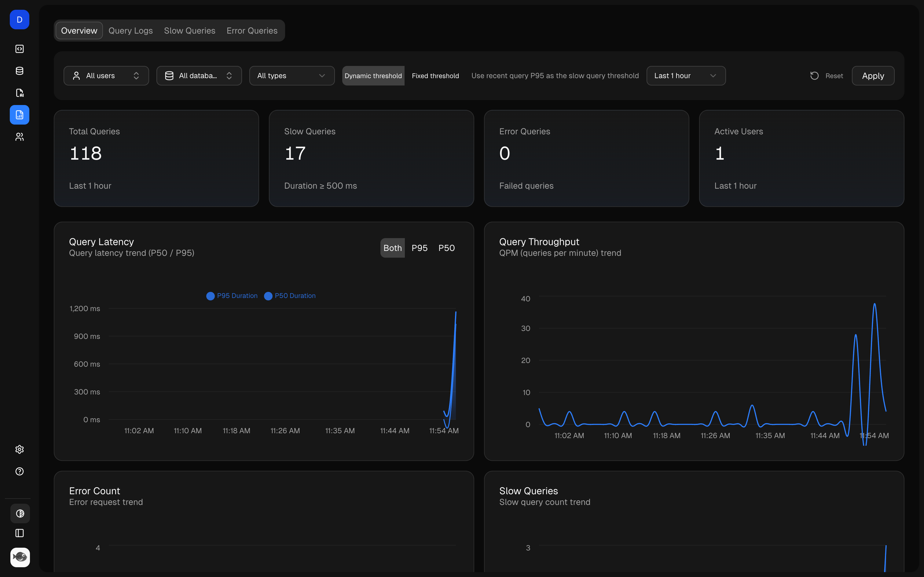Click the help question mark icon
Image resolution: width=924 pixels, height=577 pixels.
pos(20,471)
